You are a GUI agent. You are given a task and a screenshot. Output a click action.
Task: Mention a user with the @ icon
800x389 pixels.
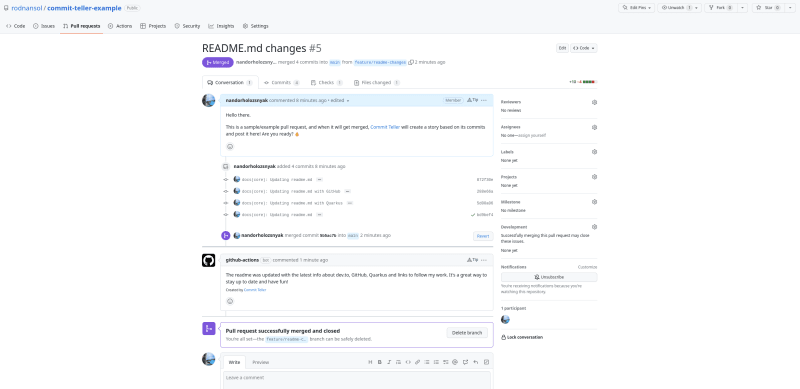455,362
